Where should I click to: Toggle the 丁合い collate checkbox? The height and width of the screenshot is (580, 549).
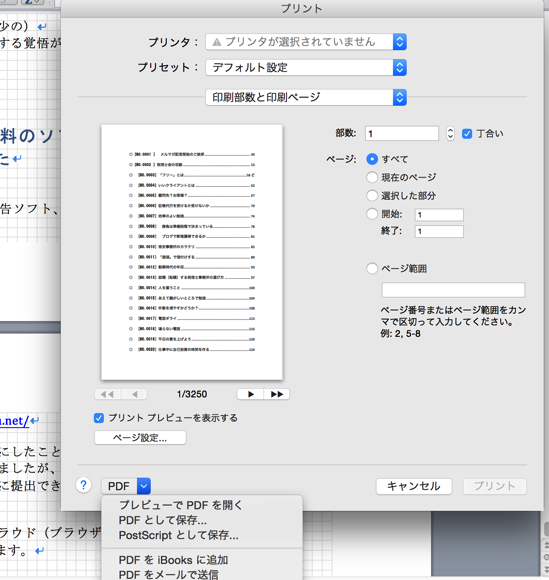pyautogui.click(x=467, y=134)
